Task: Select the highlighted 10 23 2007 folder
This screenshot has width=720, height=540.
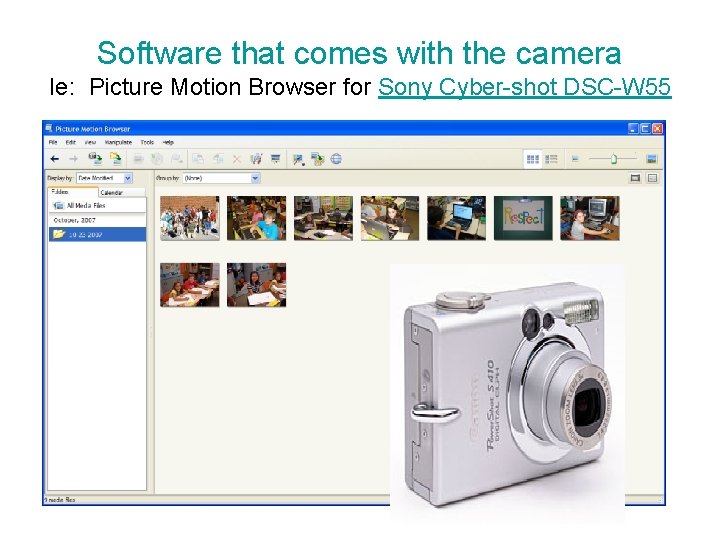Action: pyautogui.click(x=97, y=235)
